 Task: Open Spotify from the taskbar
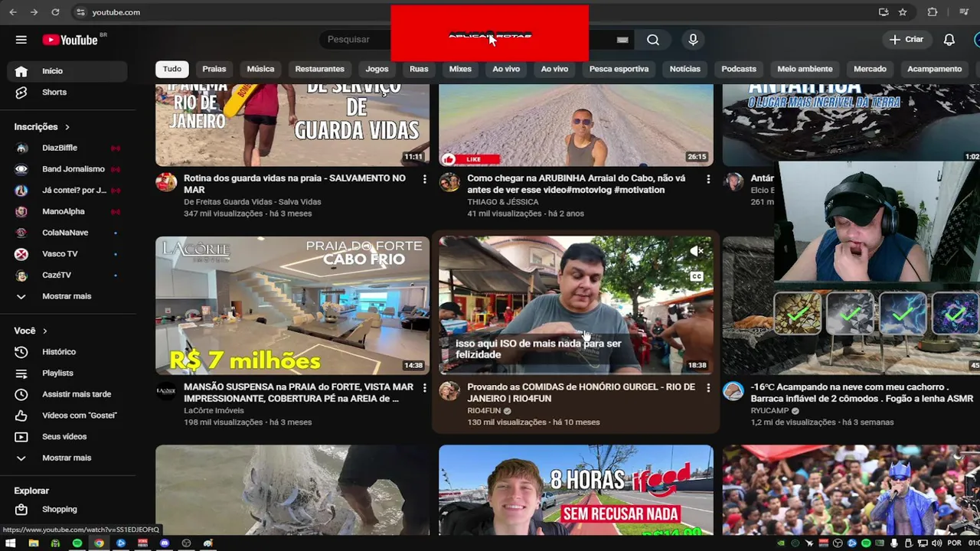point(77,543)
